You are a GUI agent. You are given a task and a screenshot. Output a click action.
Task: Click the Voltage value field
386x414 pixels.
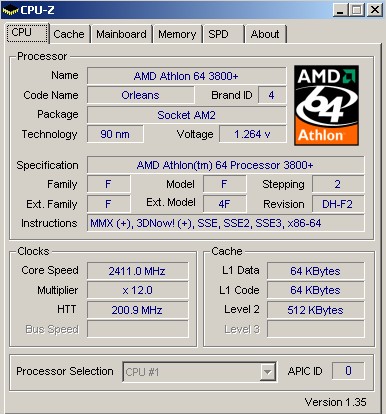tap(252, 134)
